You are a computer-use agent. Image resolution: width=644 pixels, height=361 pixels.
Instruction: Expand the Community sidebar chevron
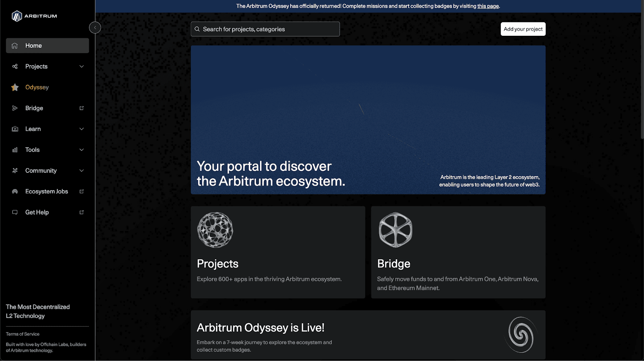pos(82,170)
